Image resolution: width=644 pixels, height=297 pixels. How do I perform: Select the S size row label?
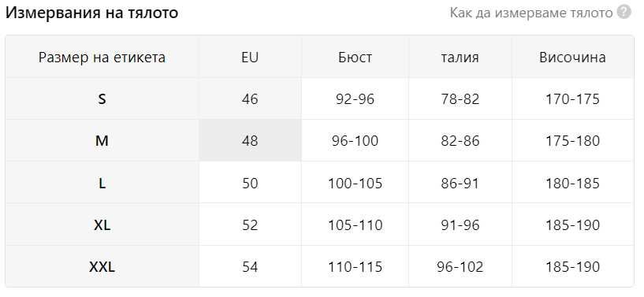(102, 98)
